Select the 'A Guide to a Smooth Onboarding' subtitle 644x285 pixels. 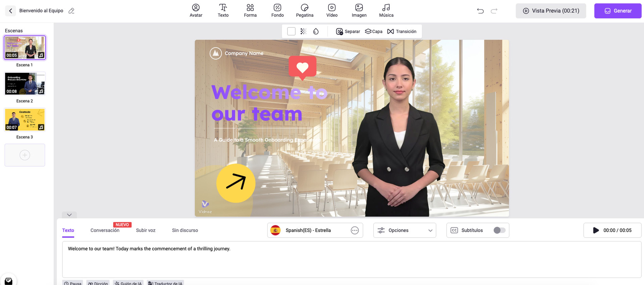click(267, 140)
